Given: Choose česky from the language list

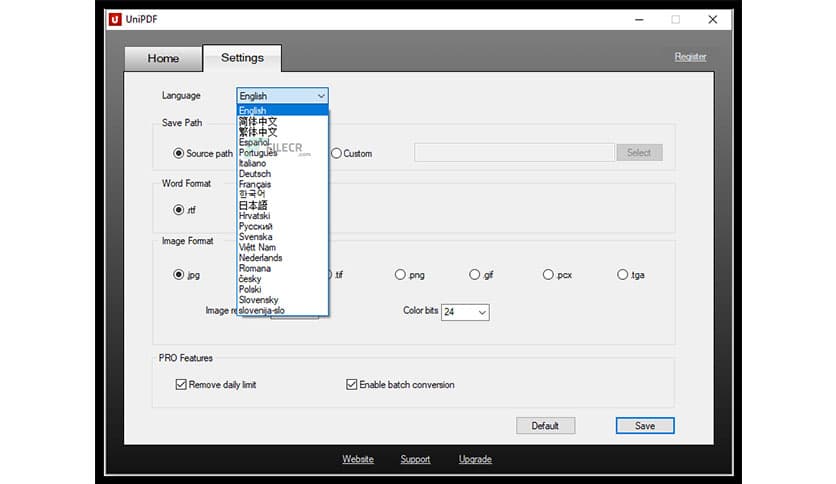Looking at the screenshot, I should coord(283,279).
